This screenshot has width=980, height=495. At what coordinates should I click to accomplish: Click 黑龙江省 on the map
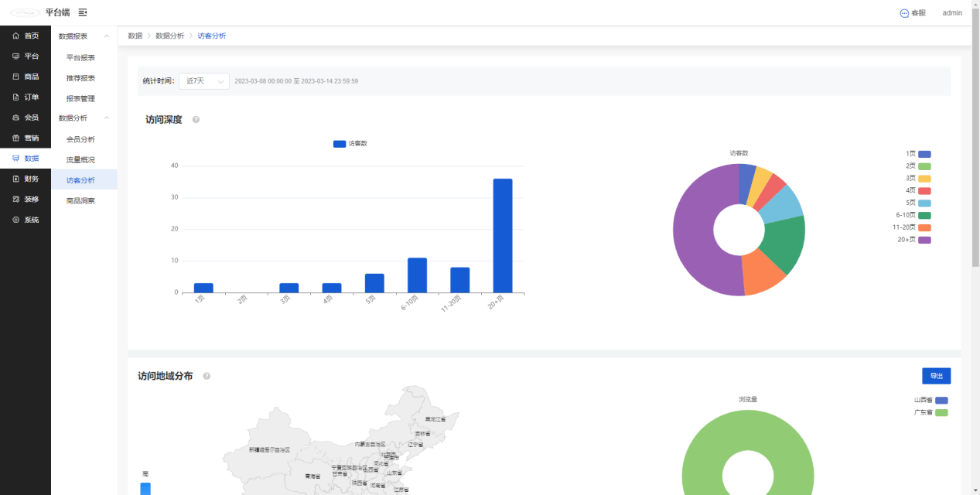tap(435, 418)
